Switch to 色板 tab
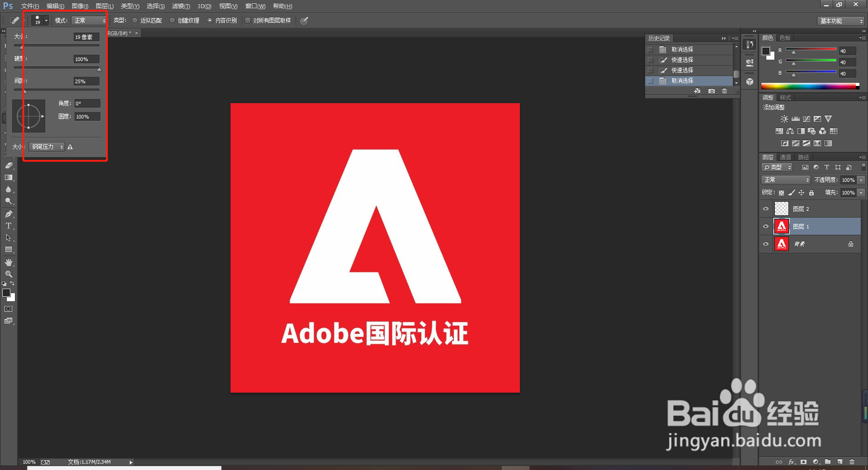The width and height of the screenshot is (868, 470). point(785,38)
